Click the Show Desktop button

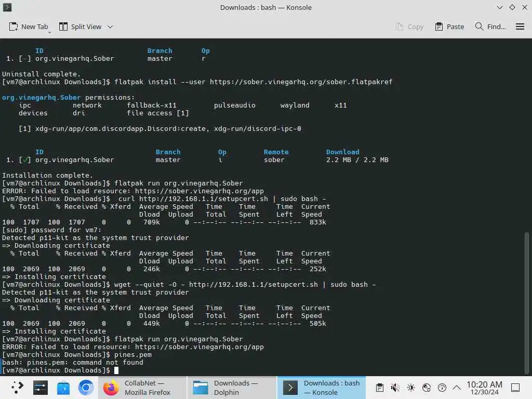515,388
